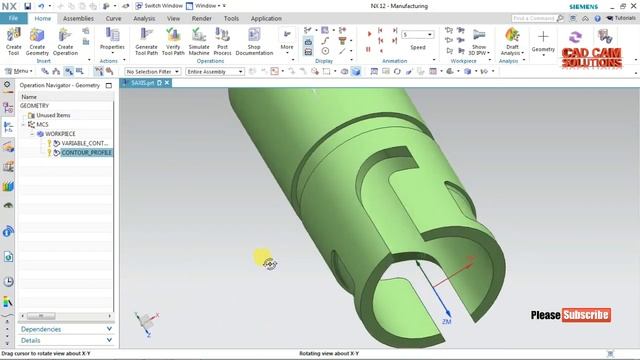This screenshot has width=640, height=360.
Task: Select the Shaded with Edges cube icon
Action: [356, 71]
